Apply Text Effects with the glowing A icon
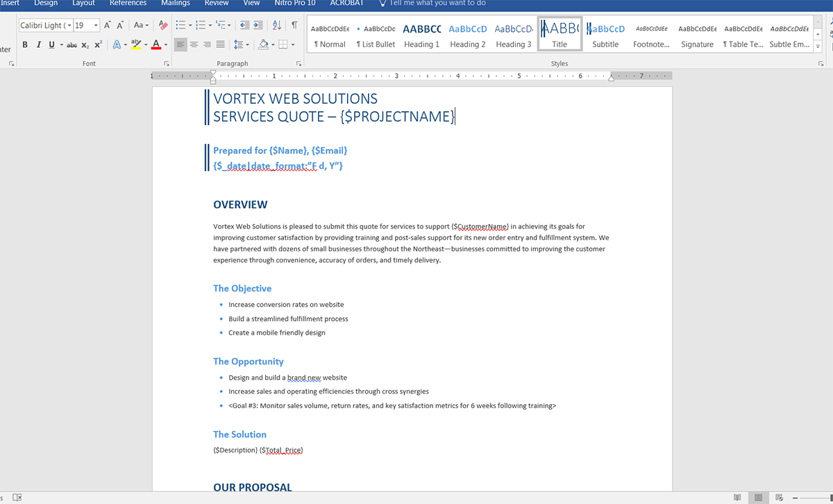 pyautogui.click(x=116, y=45)
